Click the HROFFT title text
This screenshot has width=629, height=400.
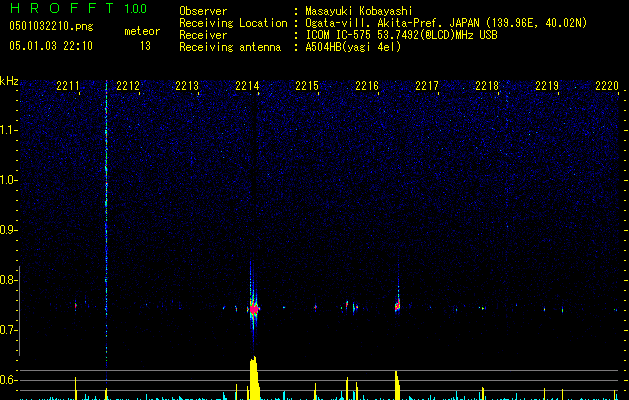pyautogui.click(x=62, y=8)
